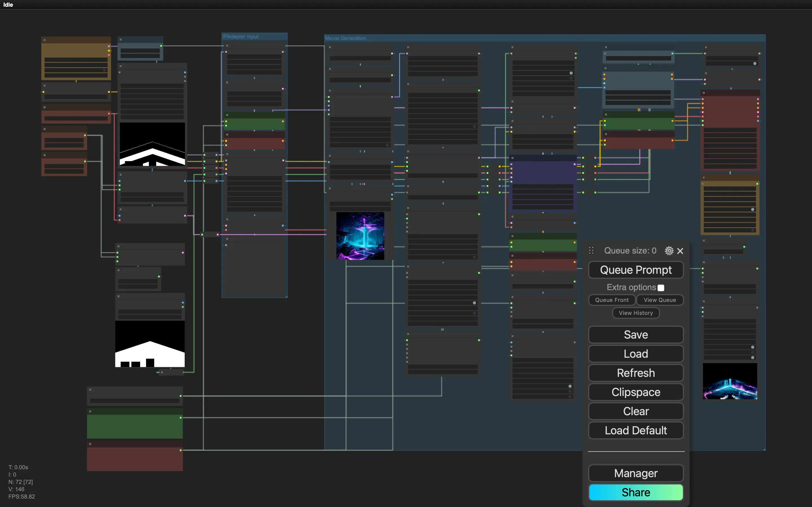Close the queue panel using the X icon
The image size is (812, 507).
[x=680, y=251]
